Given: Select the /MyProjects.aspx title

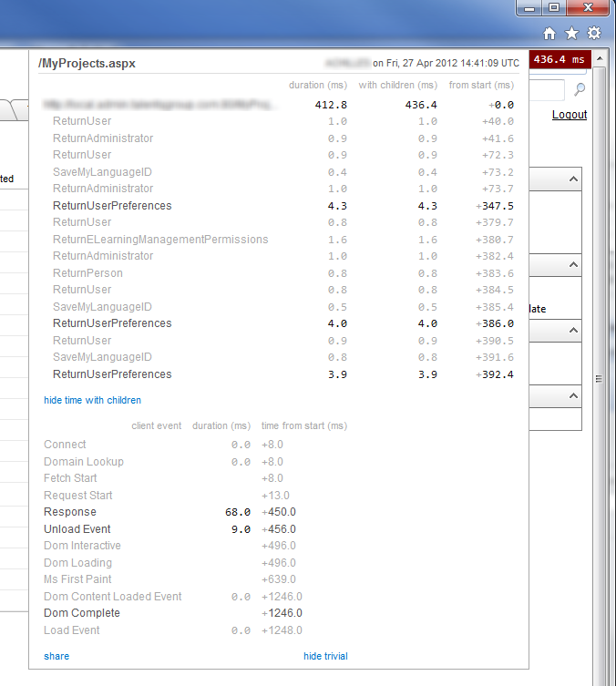Looking at the screenshot, I should 87,64.
